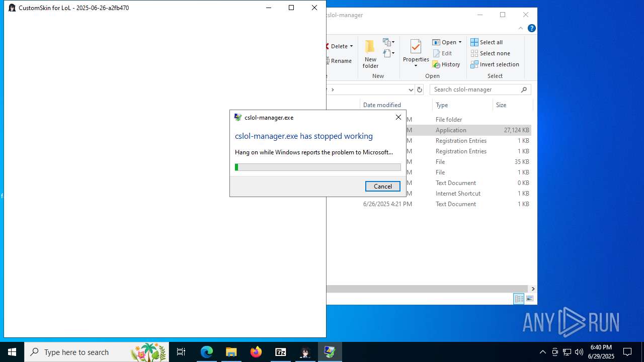Image resolution: width=644 pixels, height=362 pixels.
Task: Create a New folder in Explorer
Action: point(370,54)
